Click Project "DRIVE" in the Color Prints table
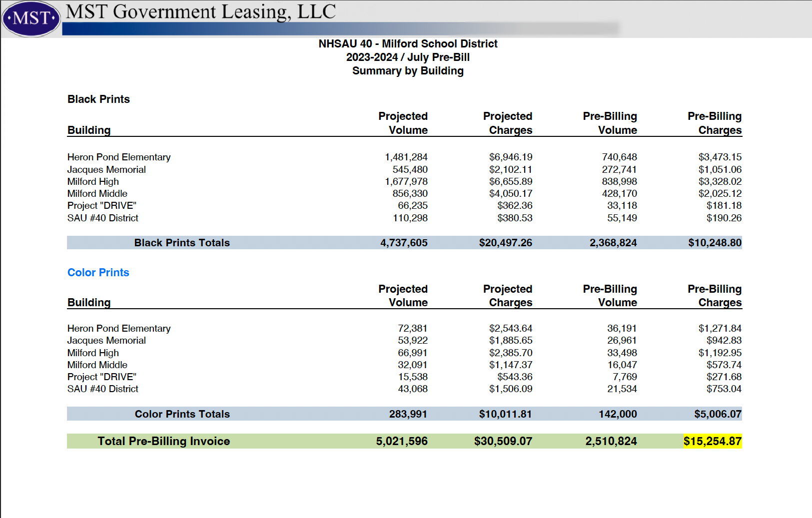 102,377
